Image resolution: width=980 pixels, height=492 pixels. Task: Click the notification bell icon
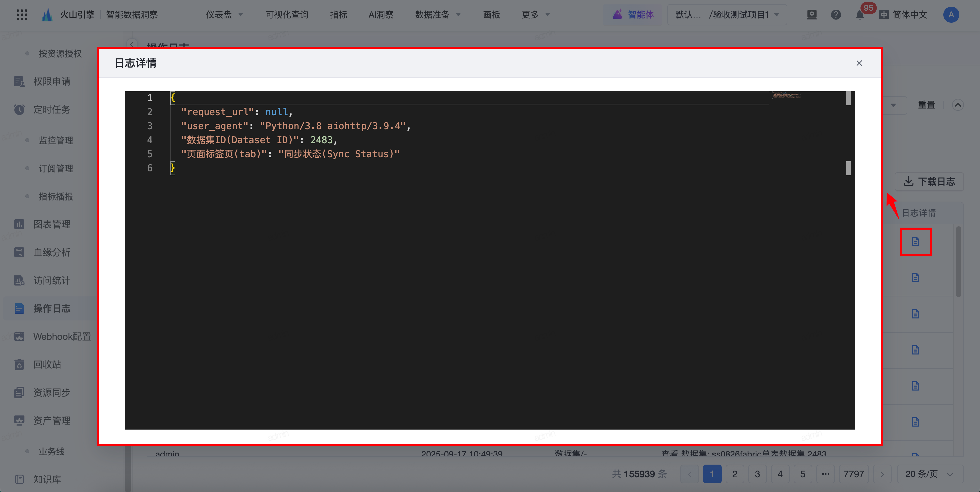click(859, 15)
